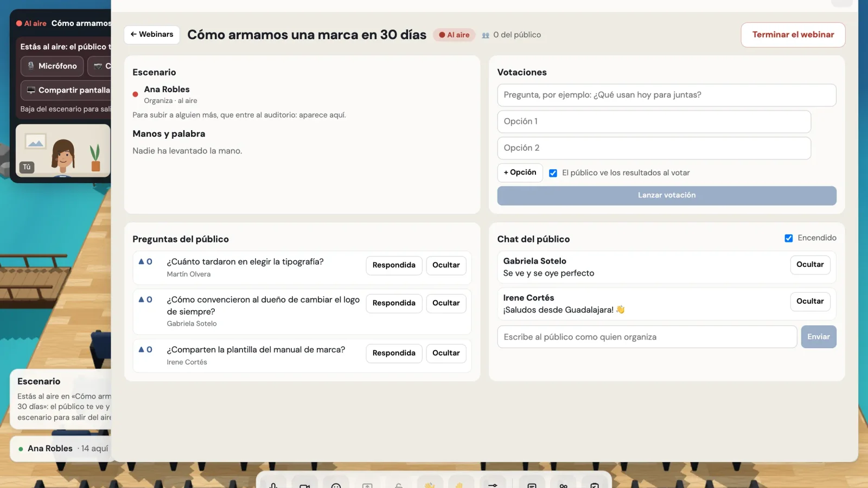Mark the tipografía question as Respondida
868x488 pixels.
pos(394,265)
